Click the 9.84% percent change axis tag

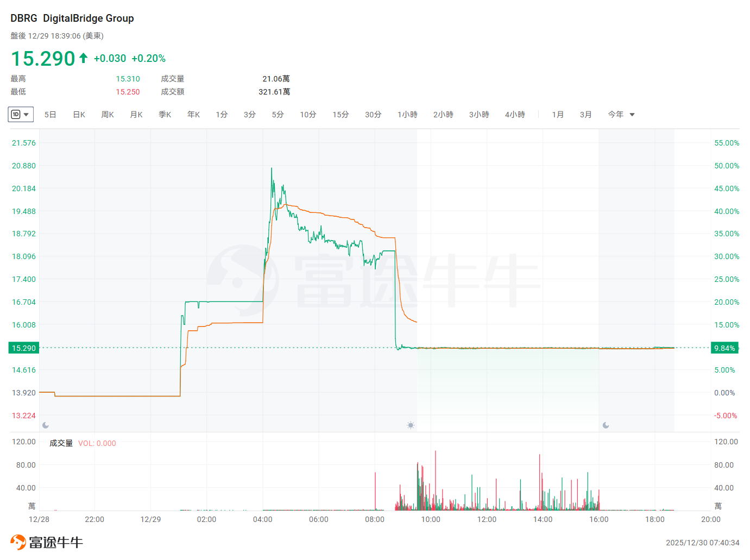(x=724, y=348)
